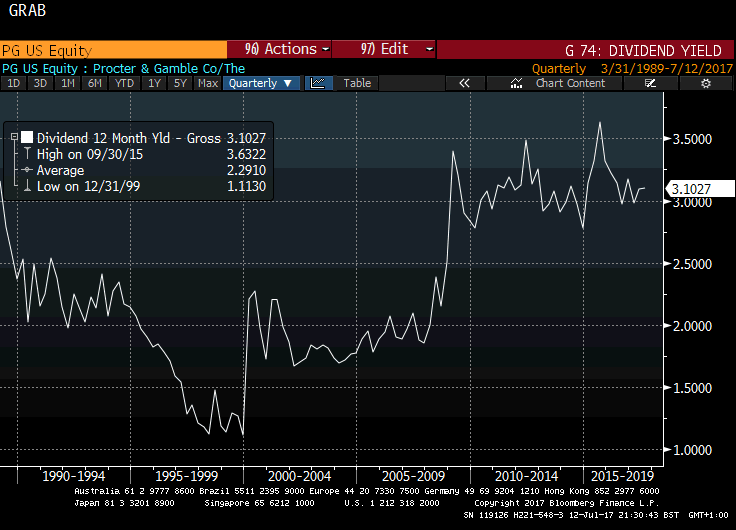The width and height of the screenshot is (736, 530).
Task: Open the Quarterly periodicity dropdown
Action: [260, 83]
